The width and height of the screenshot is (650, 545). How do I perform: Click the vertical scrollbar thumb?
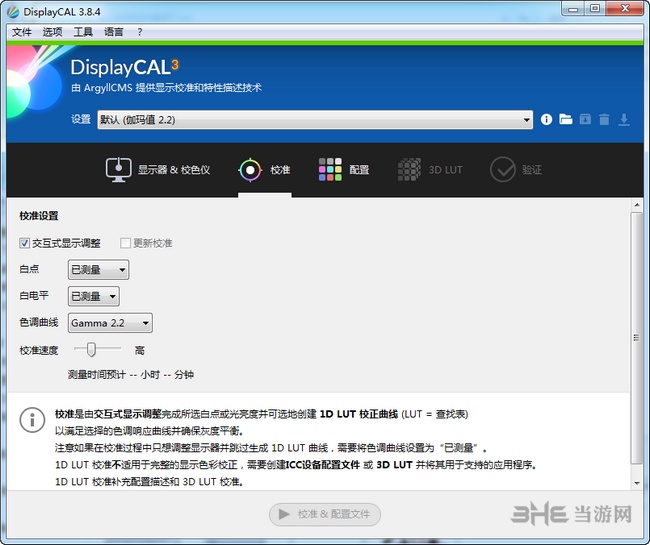pyautogui.click(x=636, y=338)
